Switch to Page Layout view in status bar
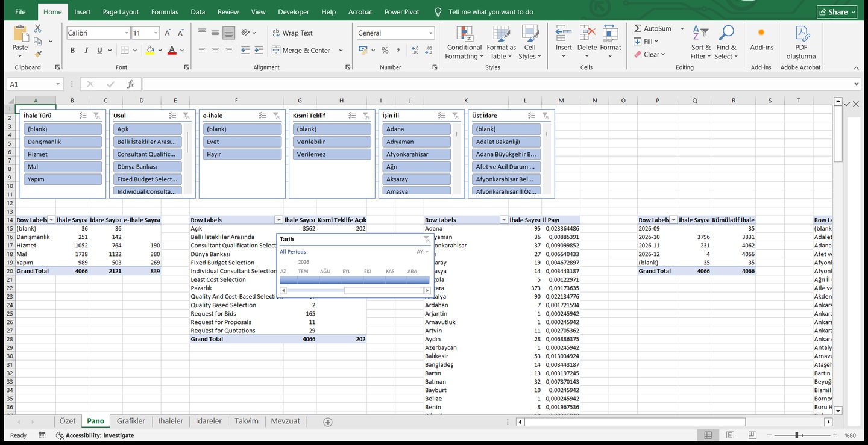 click(730, 435)
